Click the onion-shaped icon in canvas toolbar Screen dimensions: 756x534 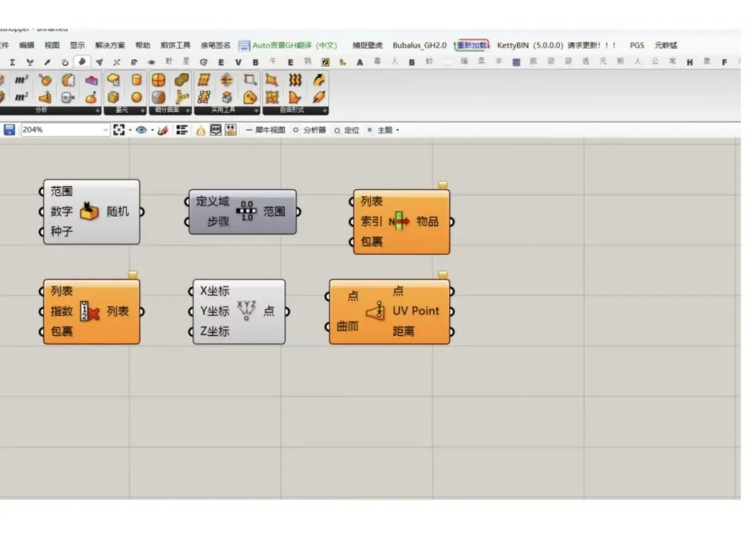point(201,130)
